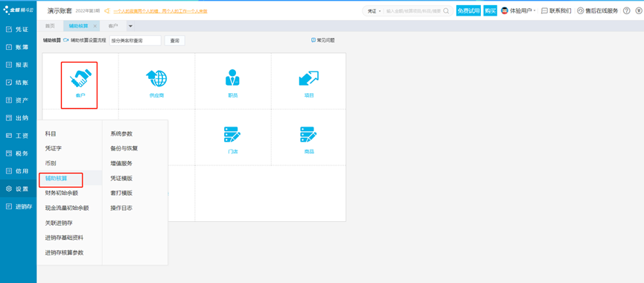
Task: Expand the tab list dropdown arrow
Action: click(130, 26)
